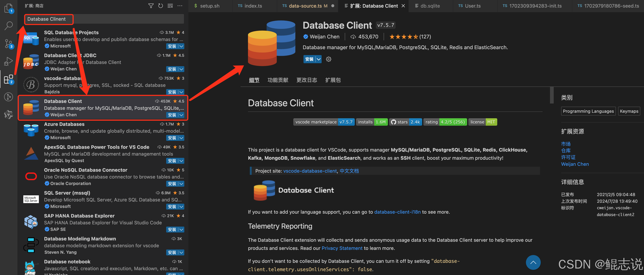Select the Database Client extension list item
This screenshot has width=644, height=275.
tap(103, 108)
